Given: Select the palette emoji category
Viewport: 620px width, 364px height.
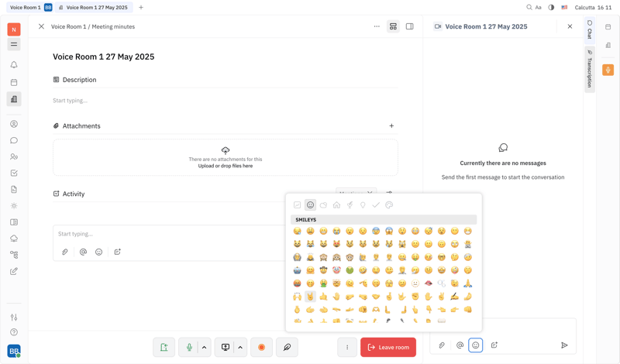Looking at the screenshot, I should pos(389,204).
